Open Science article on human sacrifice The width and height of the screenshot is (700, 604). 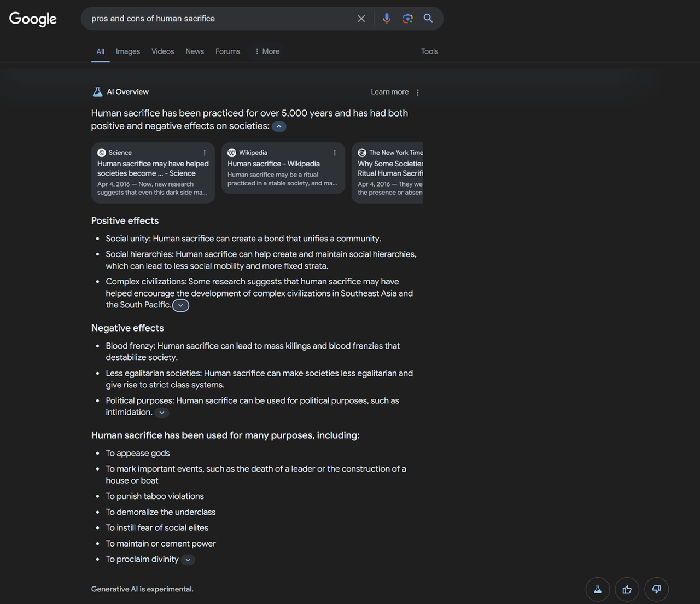pyautogui.click(x=153, y=173)
